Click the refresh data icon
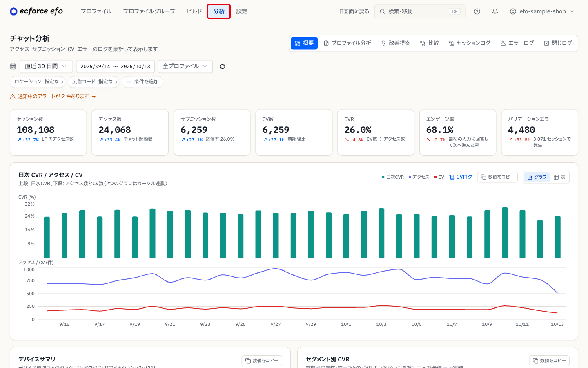588x368 pixels. 223,66
